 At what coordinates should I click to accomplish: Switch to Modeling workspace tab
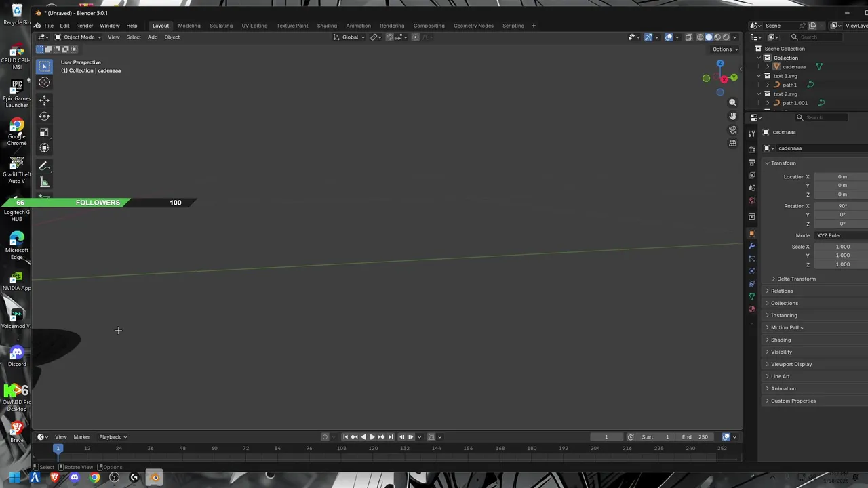coord(189,26)
